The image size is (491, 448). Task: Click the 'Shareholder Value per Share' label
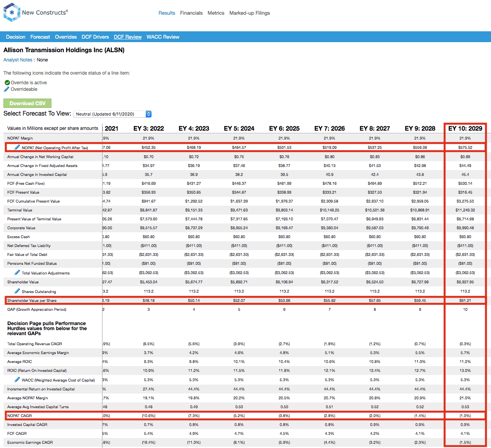(32, 301)
